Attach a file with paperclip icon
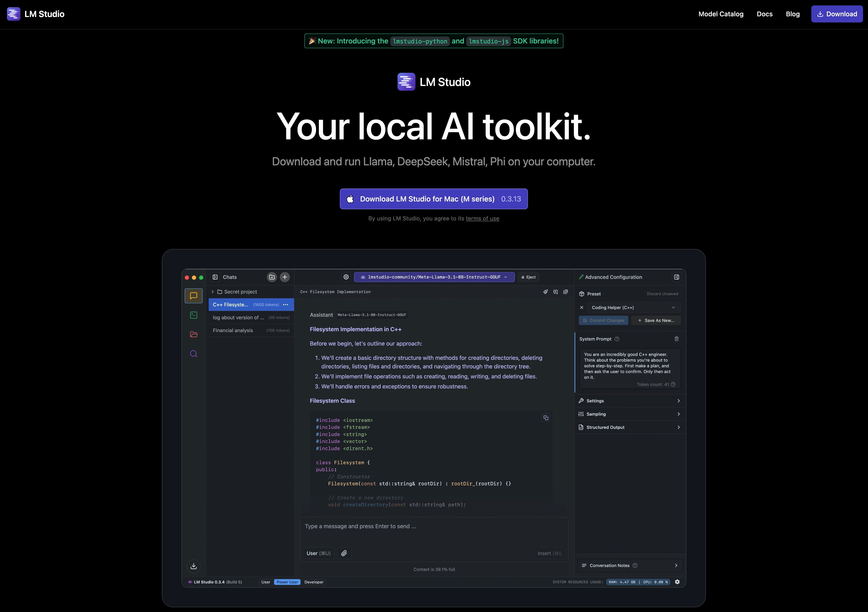868x612 pixels. pos(344,553)
